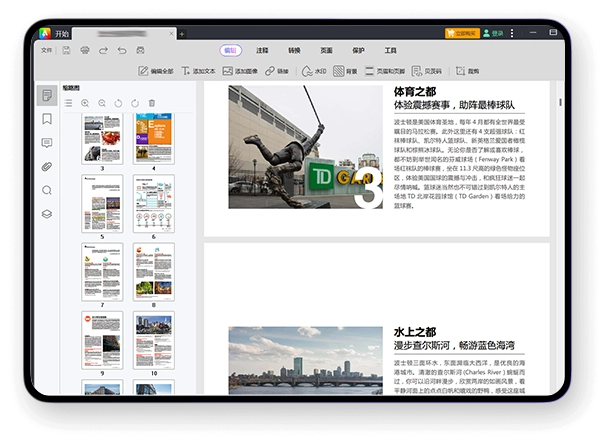Open the 页眉和页脚 (Header & Footer) tool
Image resolution: width=608 pixels, height=444 pixels.
385,71
